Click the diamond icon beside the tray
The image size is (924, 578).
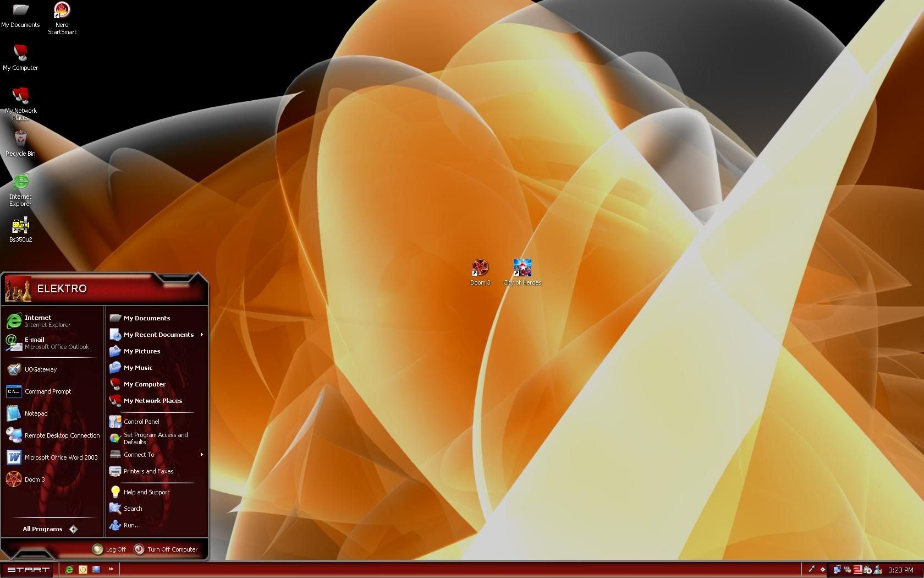point(823,570)
